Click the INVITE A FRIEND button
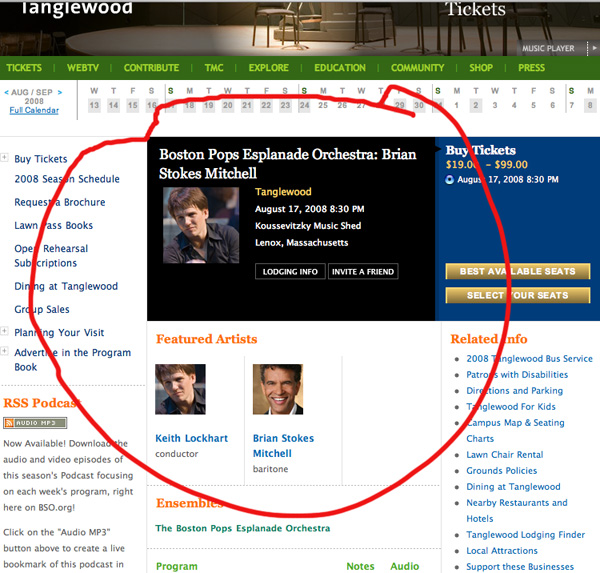The width and height of the screenshot is (600, 573). [363, 271]
